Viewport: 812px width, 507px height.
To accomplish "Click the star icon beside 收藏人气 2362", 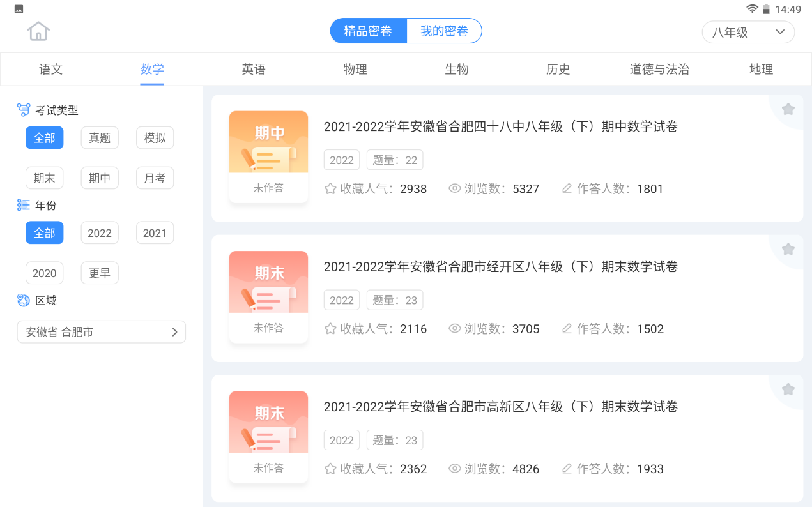I will pos(330,469).
